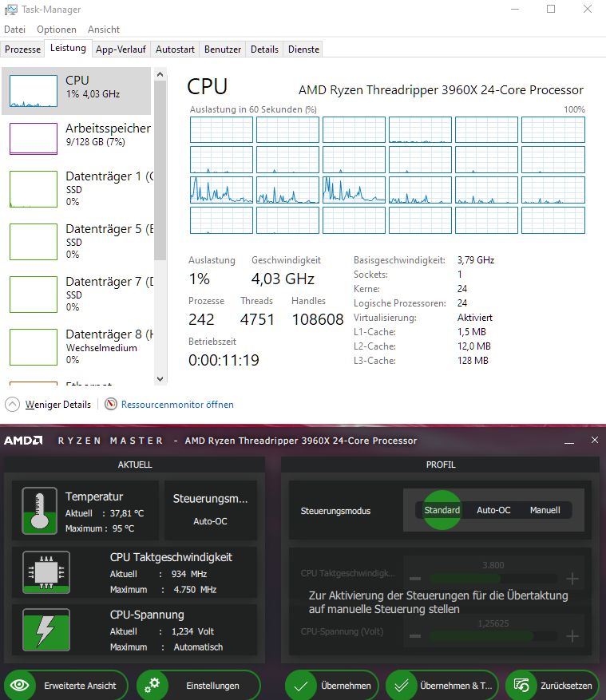
Task: Decrease CPU-Spannung with minus button
Action: (415, 636)
